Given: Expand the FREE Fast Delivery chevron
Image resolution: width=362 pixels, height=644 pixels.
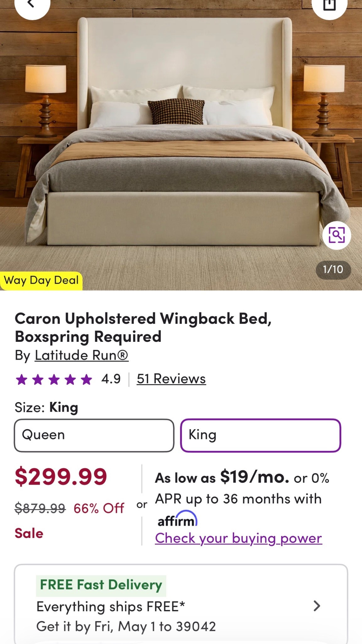Looking at the screenshot, I should pos(317,606).
